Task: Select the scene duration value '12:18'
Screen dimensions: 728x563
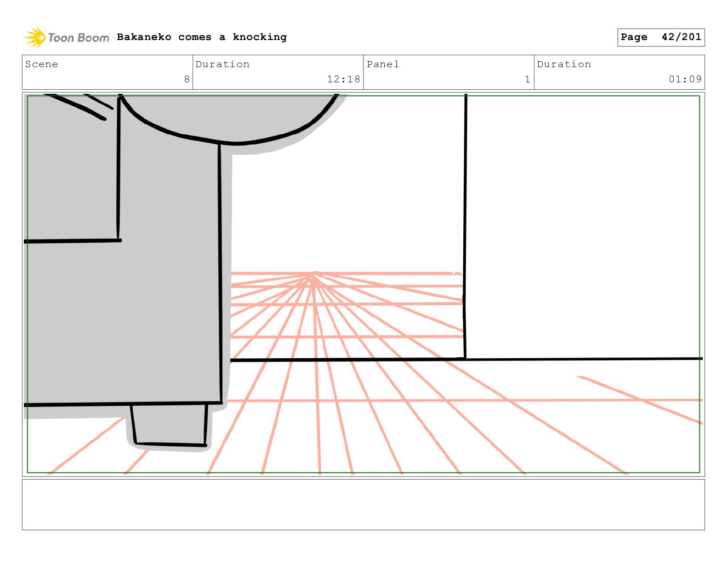Action: tap(343, 79)
